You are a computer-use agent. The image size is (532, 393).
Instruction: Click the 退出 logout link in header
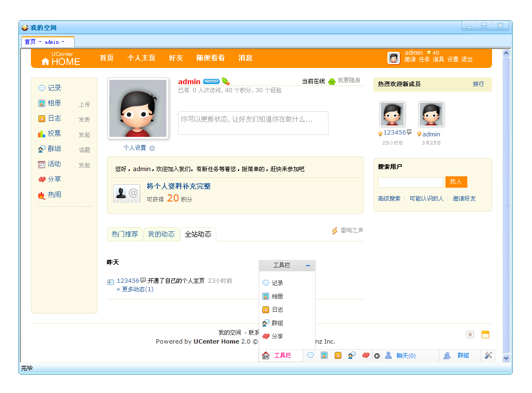coord(467,59)
